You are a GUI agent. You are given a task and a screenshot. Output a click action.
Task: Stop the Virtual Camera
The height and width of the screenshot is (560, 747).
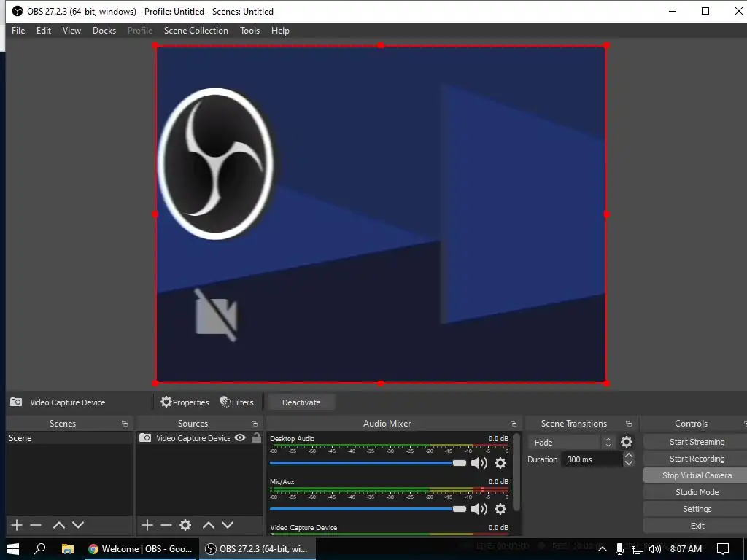pos(697,475)
